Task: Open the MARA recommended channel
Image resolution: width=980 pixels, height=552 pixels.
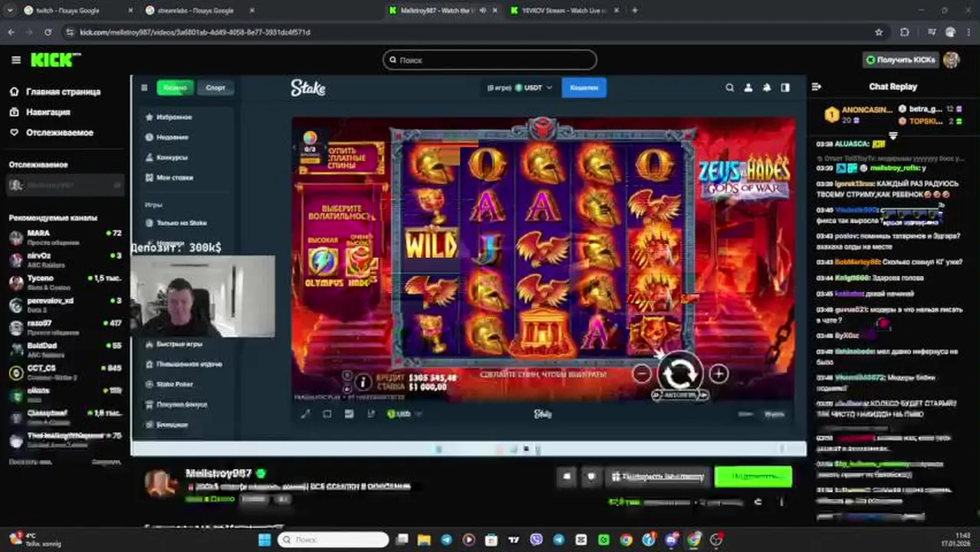Action: 65,237
